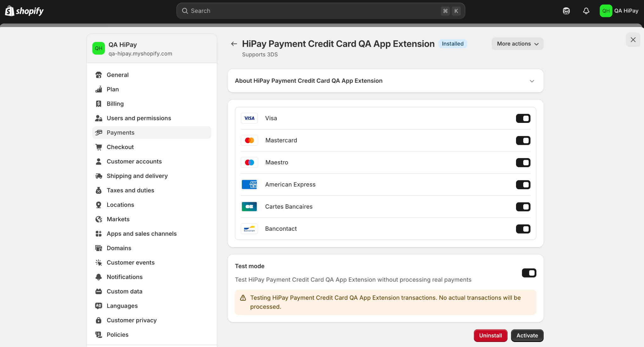Click the Markets globe icon
644x347 pixels.
click(99, 219)
